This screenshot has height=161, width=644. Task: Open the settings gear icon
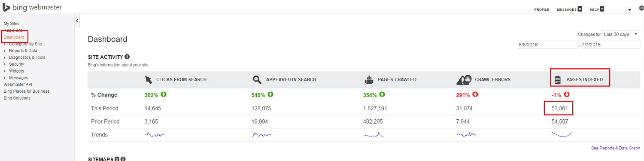click(x=641, y=8)
